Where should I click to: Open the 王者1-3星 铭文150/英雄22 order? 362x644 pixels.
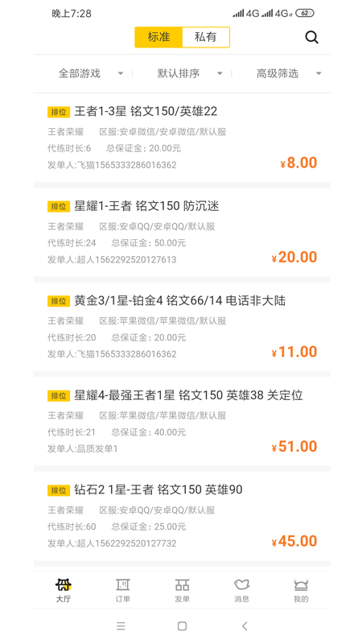pyautogui.click(x=183, y=138)
